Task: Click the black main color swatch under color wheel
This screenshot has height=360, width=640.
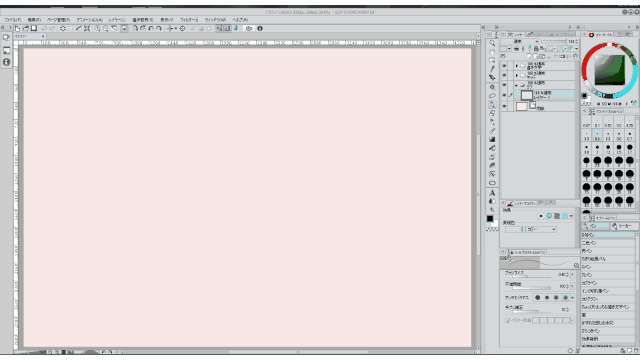Action: click(x=584, y=96)
